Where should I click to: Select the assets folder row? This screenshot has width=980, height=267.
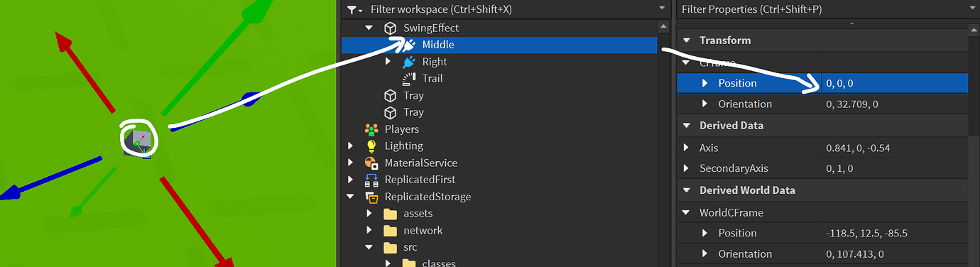499,213
